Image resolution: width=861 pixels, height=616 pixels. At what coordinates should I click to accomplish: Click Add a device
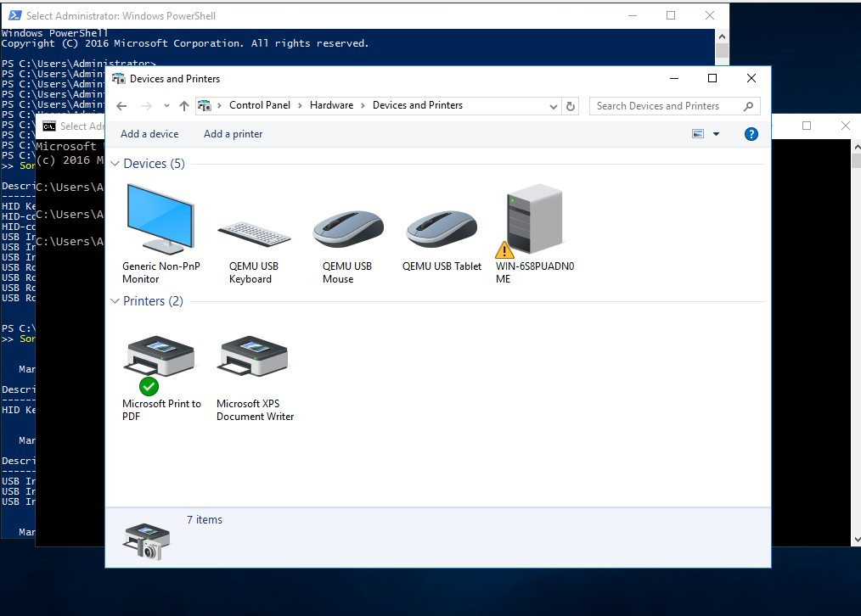click(x=149, y=133)
